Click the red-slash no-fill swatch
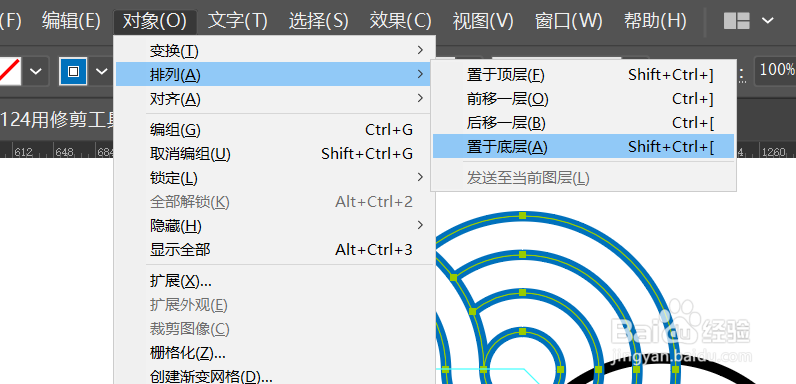796x384 pixels. (10, 71)
